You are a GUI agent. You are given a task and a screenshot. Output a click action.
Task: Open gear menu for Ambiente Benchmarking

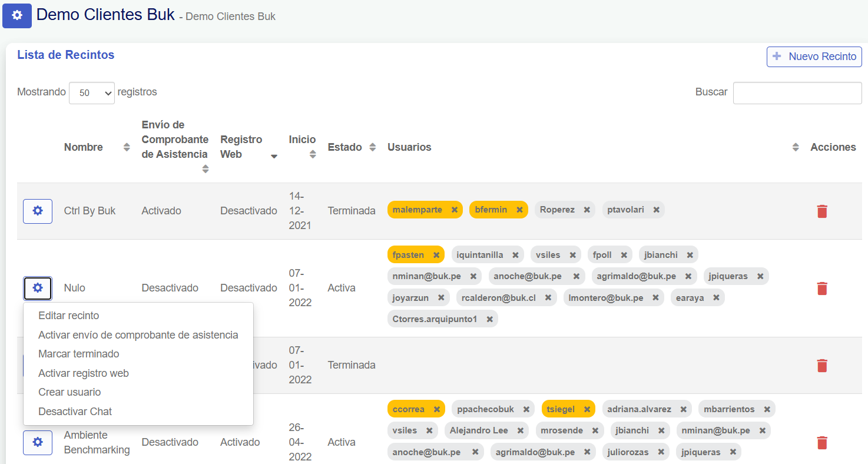[38, 442]
